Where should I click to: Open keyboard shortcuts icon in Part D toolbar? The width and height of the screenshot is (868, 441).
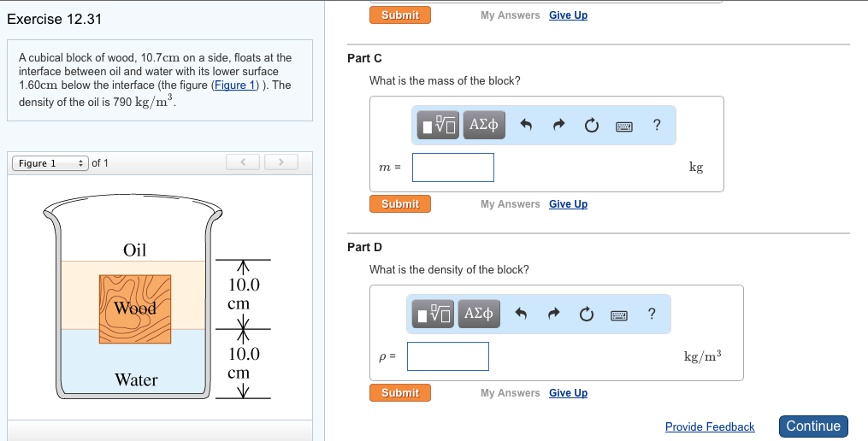pyautogui.click(x=619, y=315)
